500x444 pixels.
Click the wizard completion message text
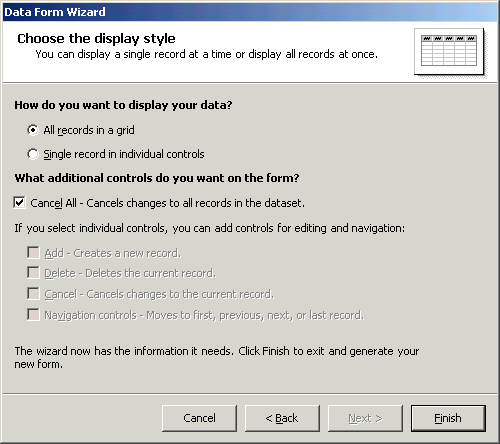click(217, 357)
